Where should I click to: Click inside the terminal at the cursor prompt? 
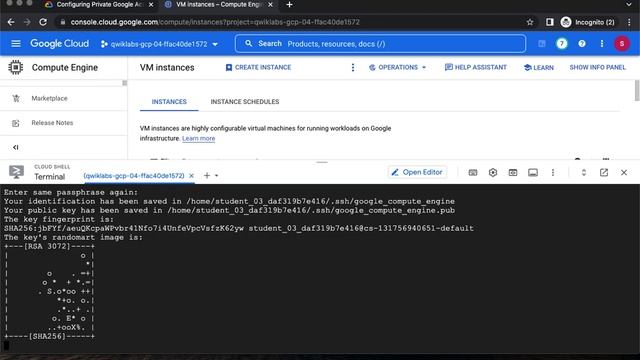[6, 346]
